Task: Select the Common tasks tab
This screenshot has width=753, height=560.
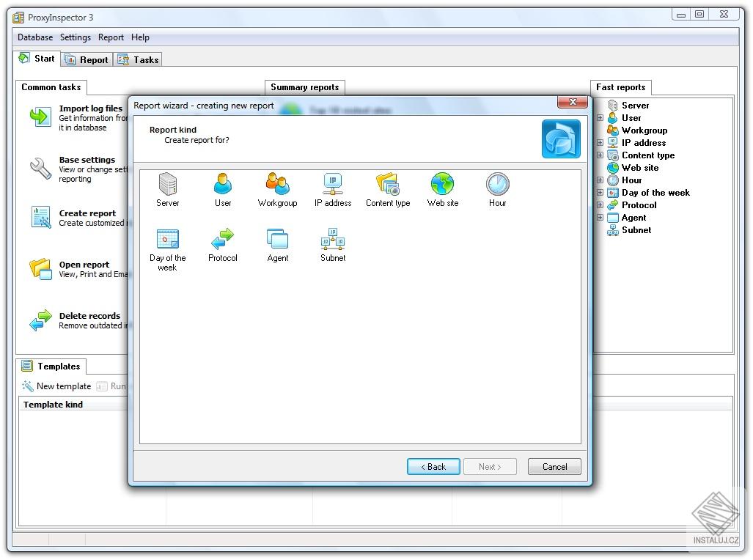Action: pos(51,87)
